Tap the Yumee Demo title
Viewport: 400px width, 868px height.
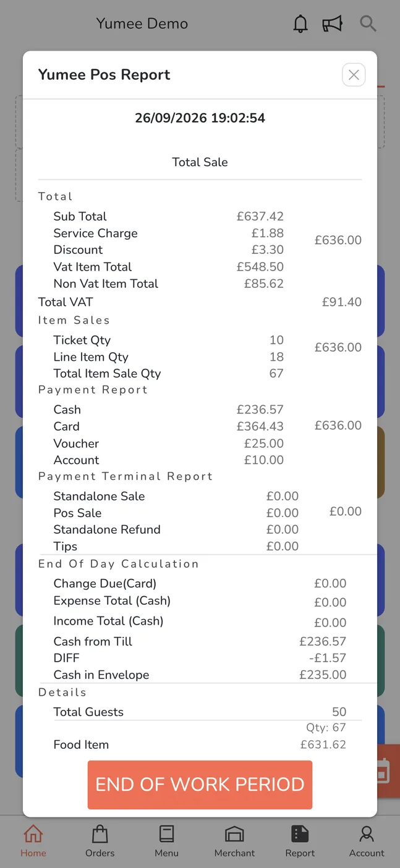click(142, 23)
